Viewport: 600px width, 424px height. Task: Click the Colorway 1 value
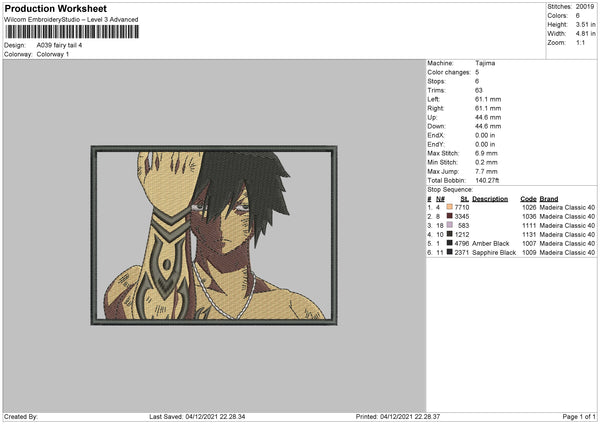(53, 54)
